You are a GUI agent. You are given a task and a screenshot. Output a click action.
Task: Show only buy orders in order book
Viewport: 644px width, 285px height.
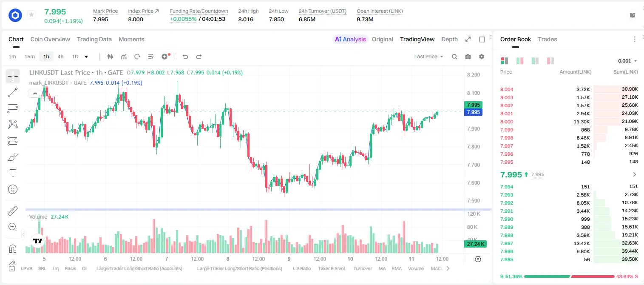tap(535, 61)
